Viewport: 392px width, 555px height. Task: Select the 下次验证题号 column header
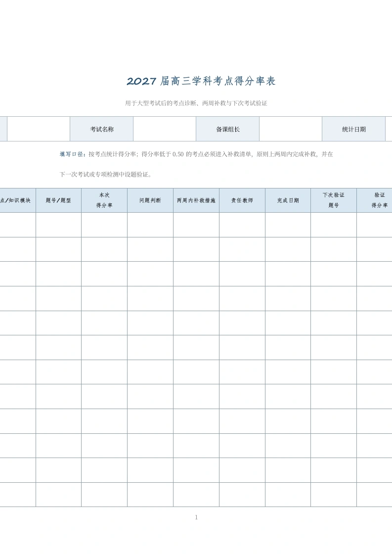pyautogui.click(x=334, y=200)
